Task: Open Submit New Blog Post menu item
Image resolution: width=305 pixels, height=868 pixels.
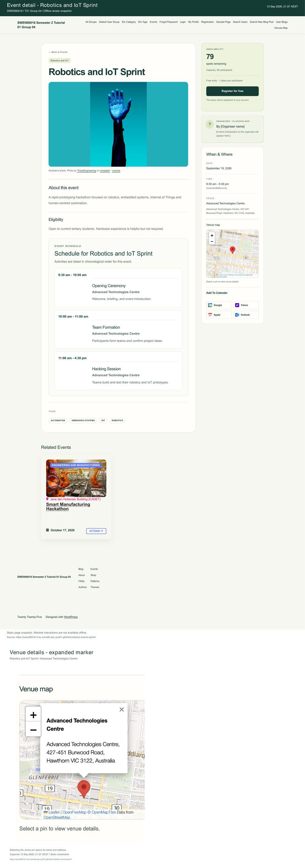Action: coord(262,22)
